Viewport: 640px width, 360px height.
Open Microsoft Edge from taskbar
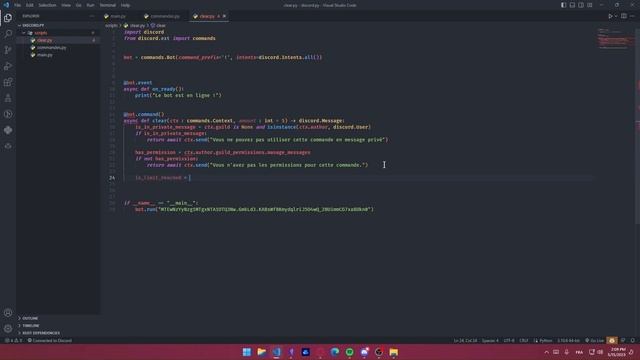point(335,352)
